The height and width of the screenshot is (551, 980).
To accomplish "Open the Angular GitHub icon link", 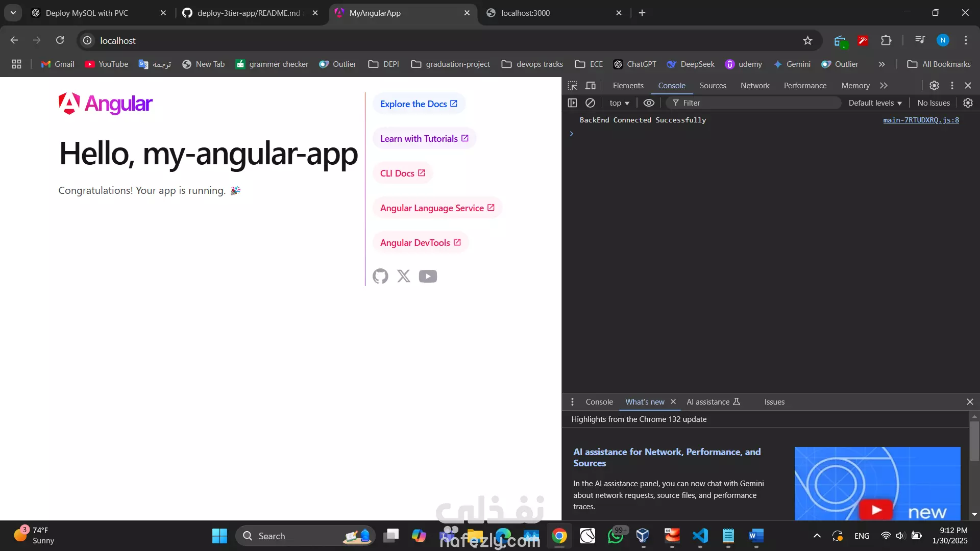I will 380,276.
